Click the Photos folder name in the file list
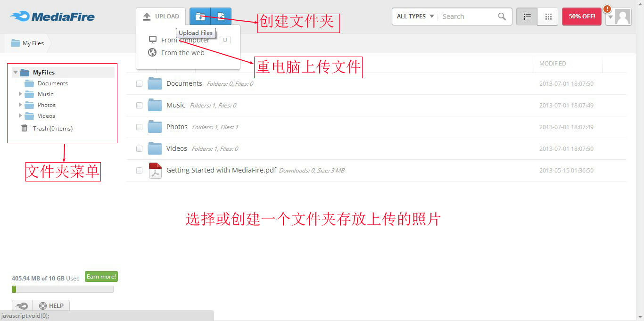644x321 pixels. pyautogui.click(x=177, y=127)
